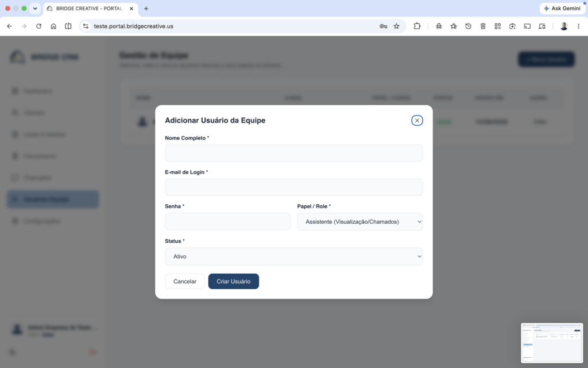
Task: Focus the E-mail de Login field
Action: click(x=293, y=187)
